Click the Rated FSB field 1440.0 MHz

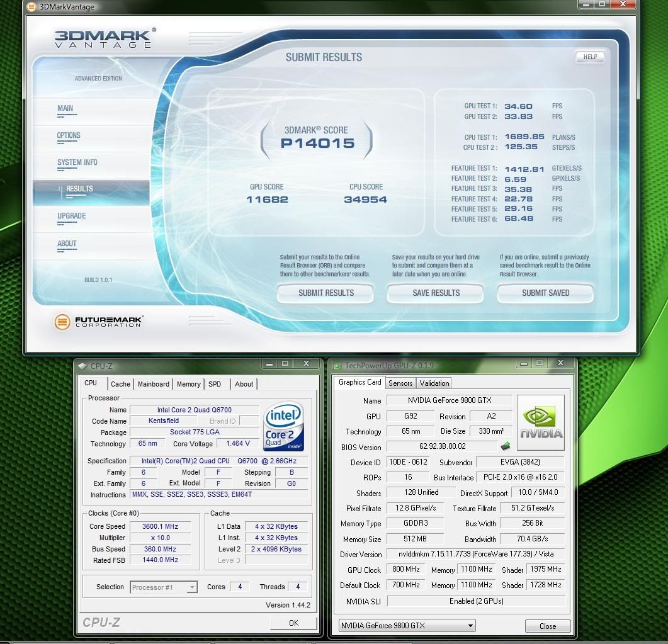click(160, 560)
